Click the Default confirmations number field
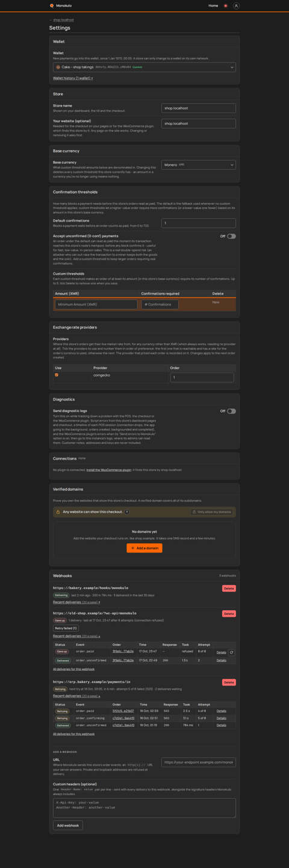The height and width of the screenshot is (868, 289). 199,223
